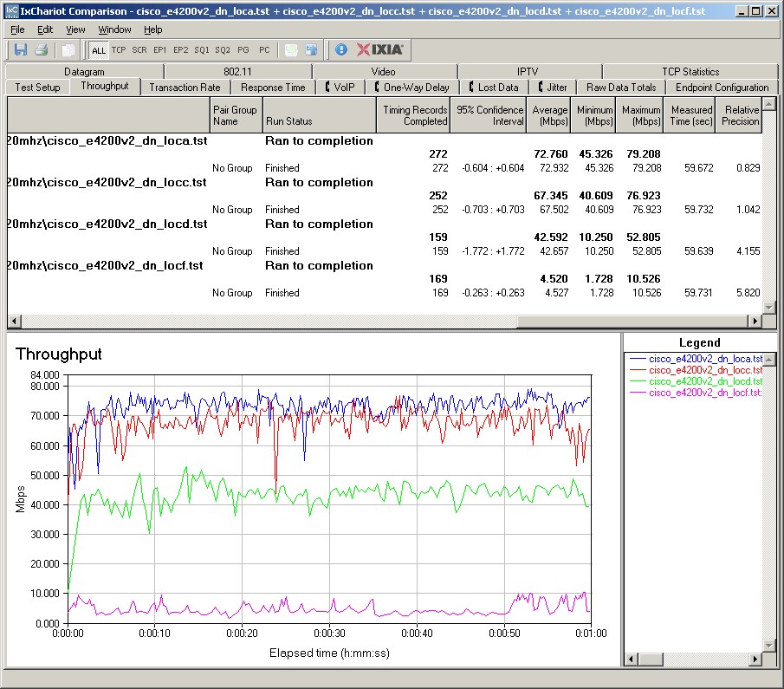Switch to the Datagram tab

click(84, 72)
